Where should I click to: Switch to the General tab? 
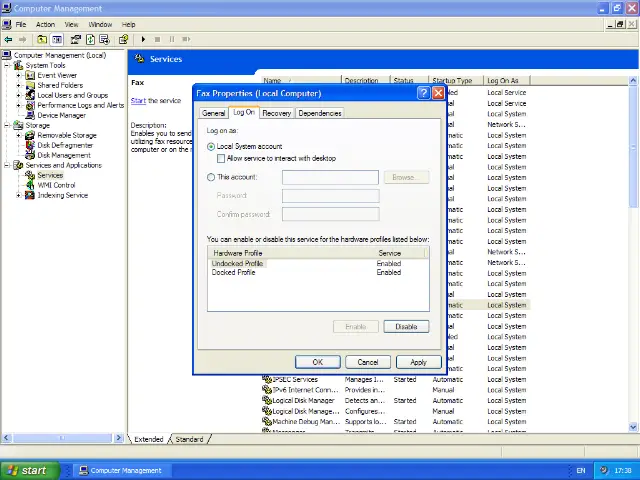click(213, 113)
